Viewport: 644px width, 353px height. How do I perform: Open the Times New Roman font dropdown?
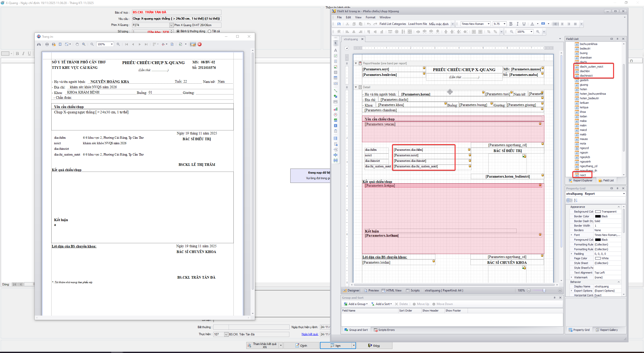tap(489, 24)
